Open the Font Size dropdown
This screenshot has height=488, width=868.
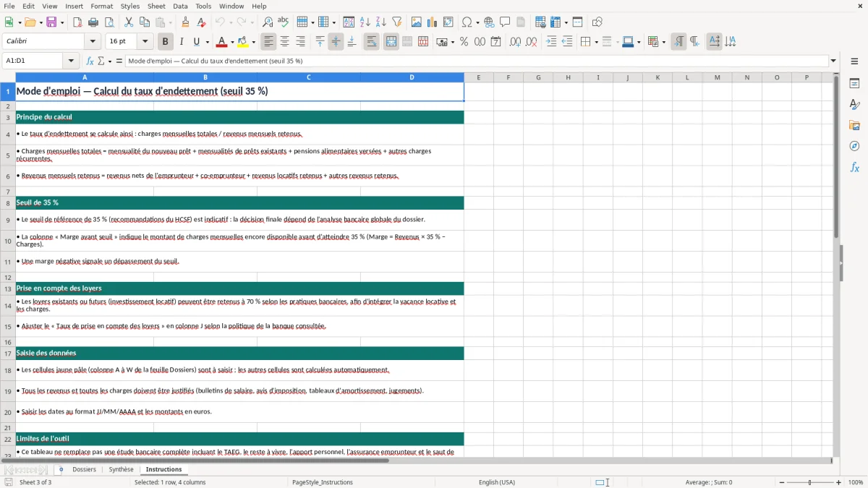click(145, 42)
